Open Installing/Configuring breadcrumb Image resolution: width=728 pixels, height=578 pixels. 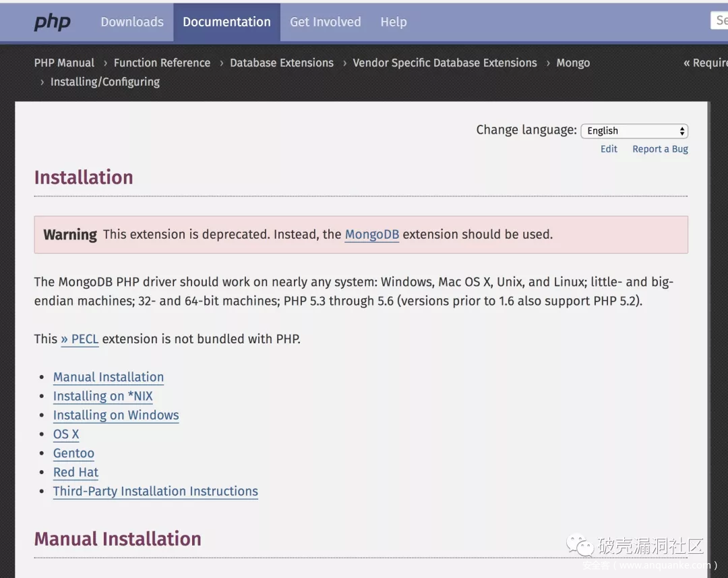pos(105,82)
